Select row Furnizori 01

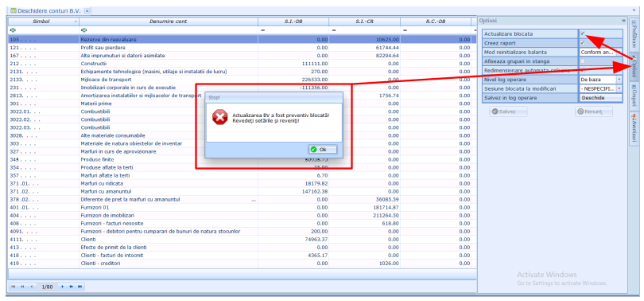point(242,207)
